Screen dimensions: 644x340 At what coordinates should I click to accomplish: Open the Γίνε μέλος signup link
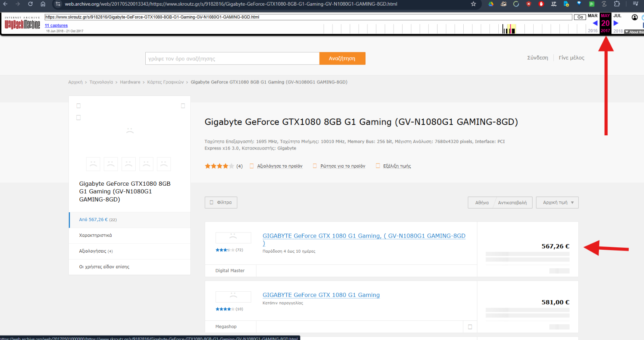pyautogui.click(x=572, y=58)
